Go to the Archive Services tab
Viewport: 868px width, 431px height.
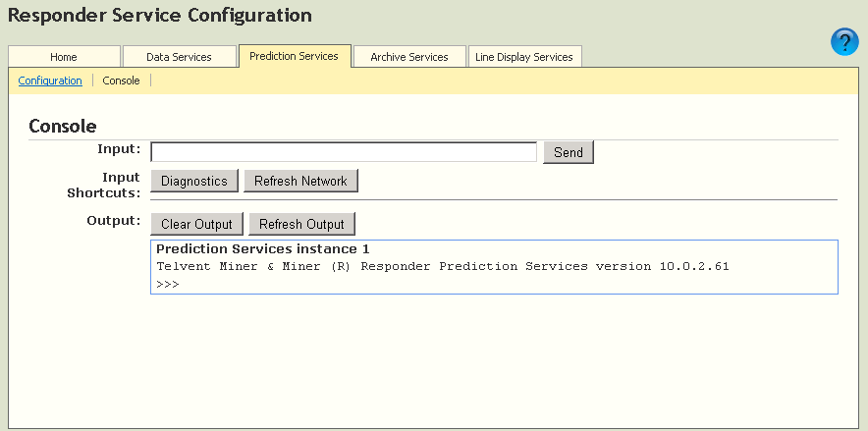pos(408,57)
